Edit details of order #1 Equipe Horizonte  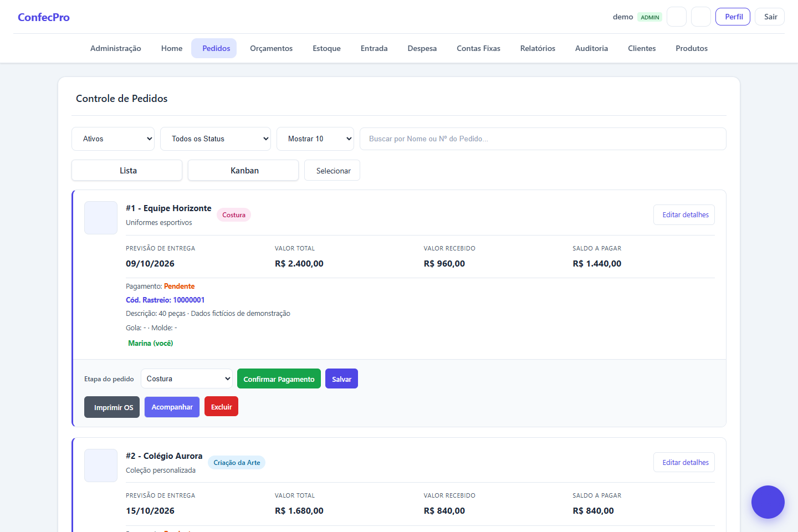684,214
